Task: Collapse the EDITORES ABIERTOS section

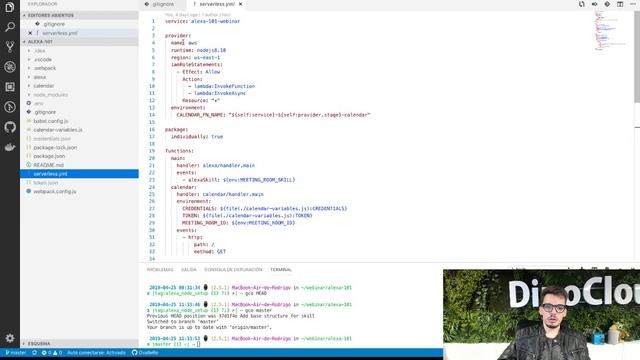Action: [x=79, y=15]
